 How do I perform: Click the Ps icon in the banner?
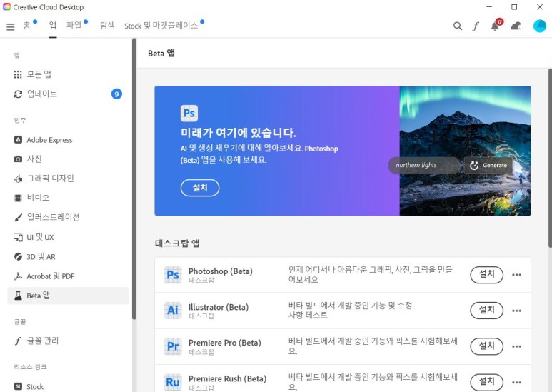[x=189, y=114]
